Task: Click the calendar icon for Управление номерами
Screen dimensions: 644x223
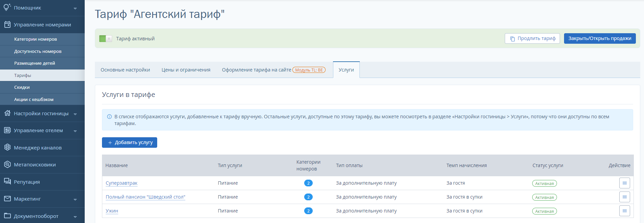Action: click(7, 24)
